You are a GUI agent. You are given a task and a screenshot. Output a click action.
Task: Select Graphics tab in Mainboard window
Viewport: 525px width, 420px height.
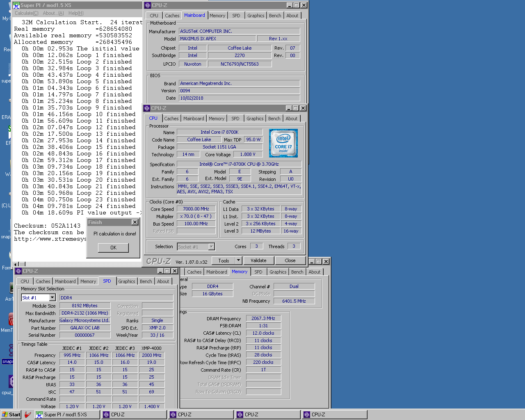coord(256,16)
